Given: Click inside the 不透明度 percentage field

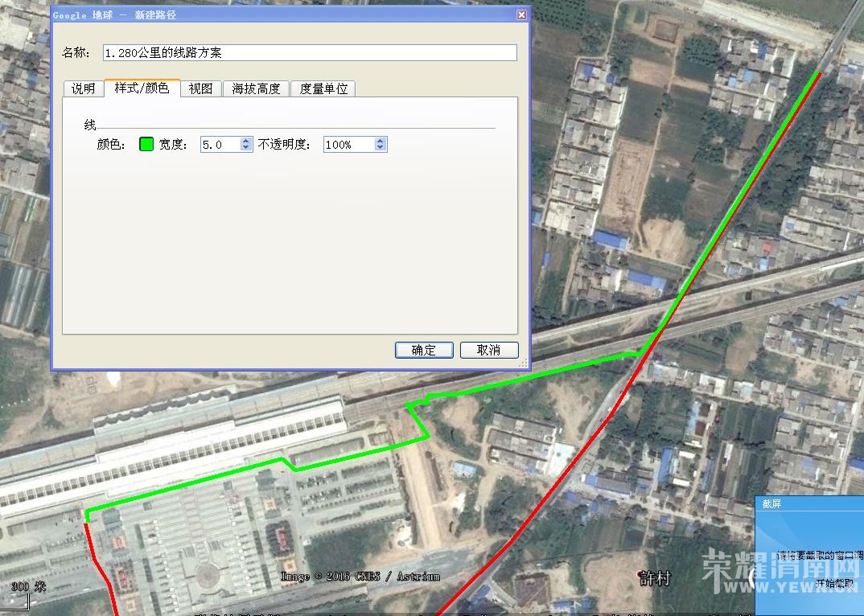Looking at the screenshot, I should click(x=348, y=145).
